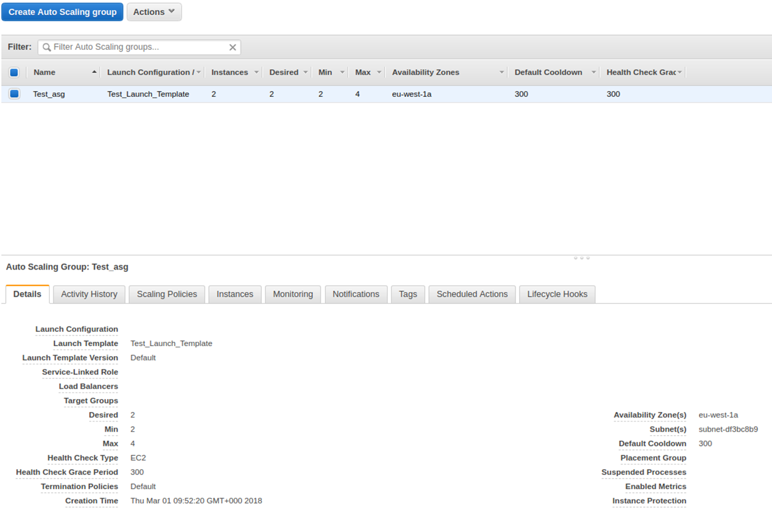Sort by Name column ascending arrow
Image resolution: width=772 pixels, height=532 pixels.
point(94,72)
